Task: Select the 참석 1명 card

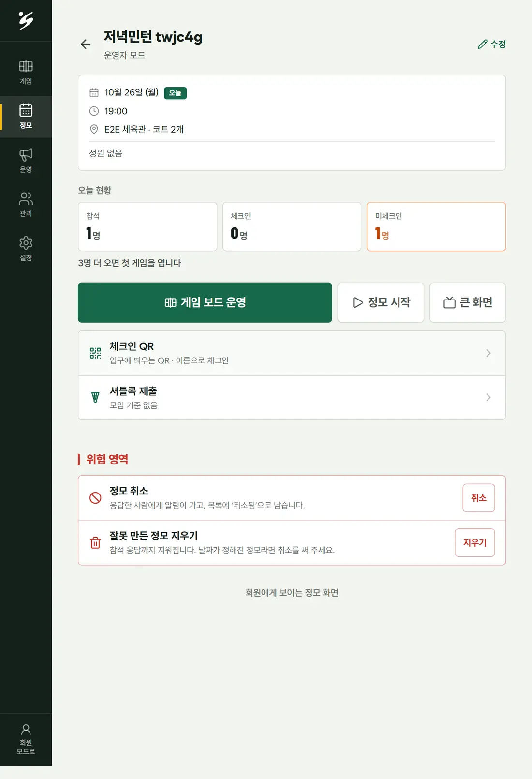Action: 148,226
